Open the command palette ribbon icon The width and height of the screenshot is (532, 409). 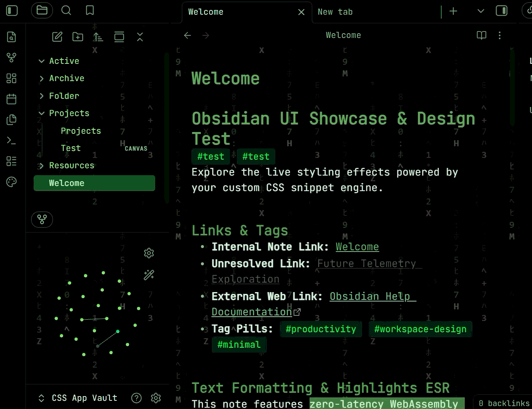click(12, 140)
